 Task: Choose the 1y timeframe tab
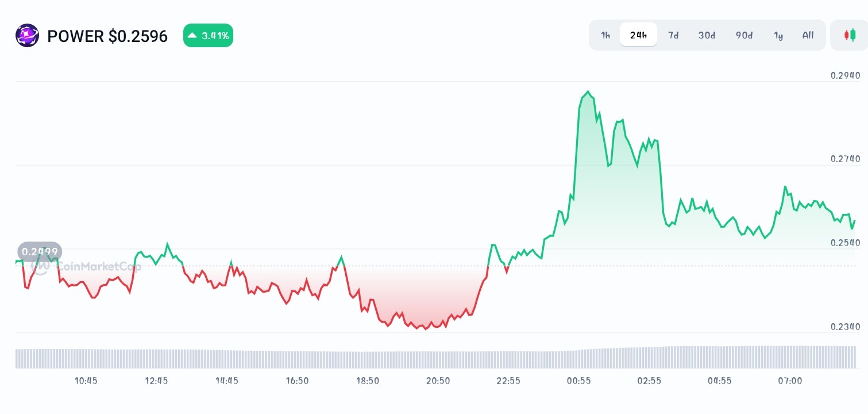click(778, 35)
